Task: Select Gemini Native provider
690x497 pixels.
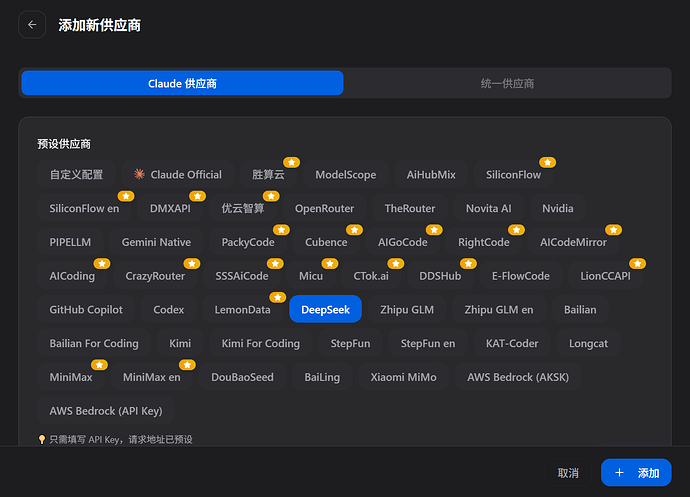Action: [x=156, y=242]
